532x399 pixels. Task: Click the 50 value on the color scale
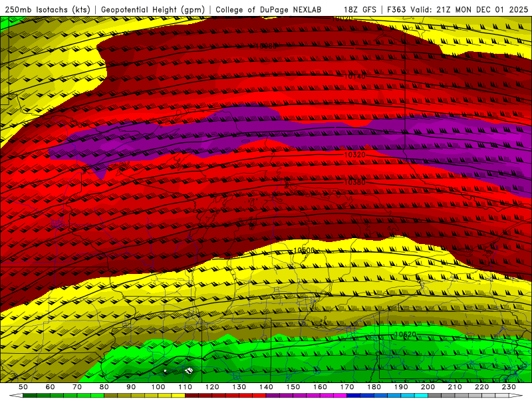[x=23, y=387]
